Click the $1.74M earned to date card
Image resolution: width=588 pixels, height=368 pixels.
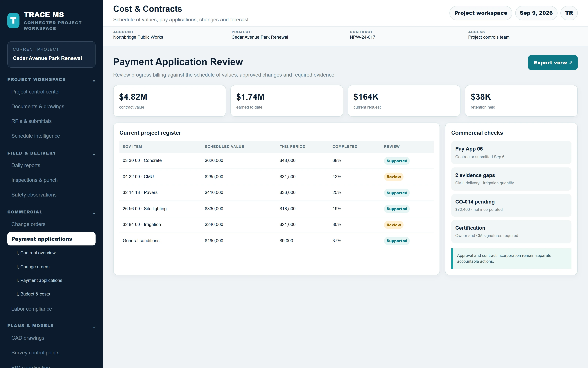[x=287, y=101]
